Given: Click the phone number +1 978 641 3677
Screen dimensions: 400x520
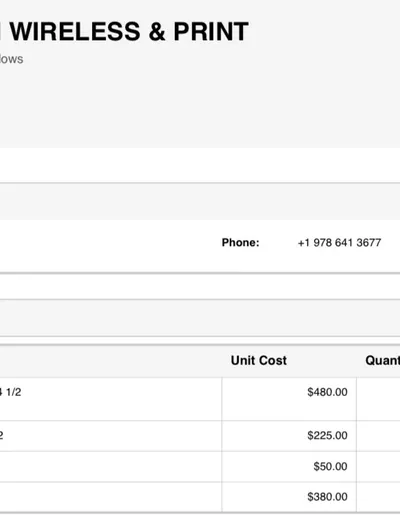Looking at the screenshot, I should coord(339,242).
